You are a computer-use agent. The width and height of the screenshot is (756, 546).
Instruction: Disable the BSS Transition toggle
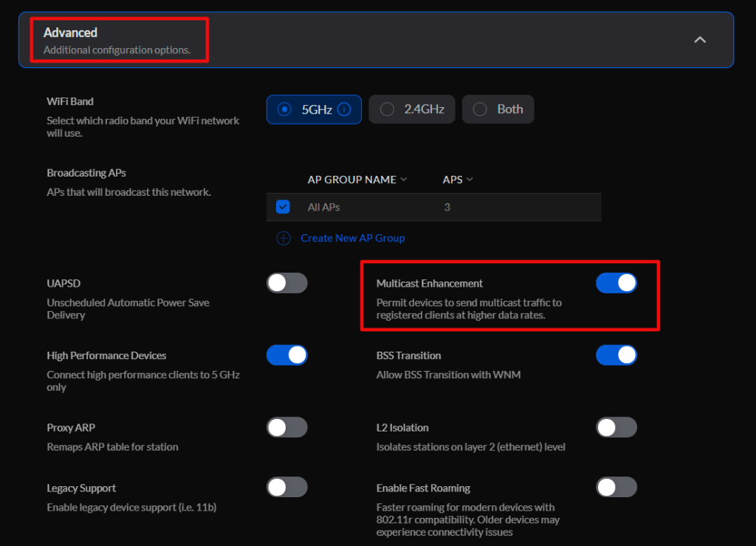(616, 355)
